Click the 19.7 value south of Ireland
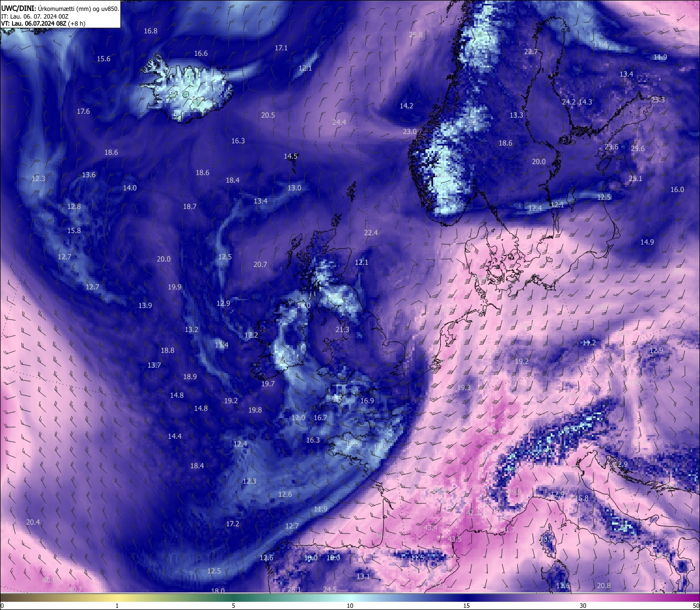 (x=267, y=384)
